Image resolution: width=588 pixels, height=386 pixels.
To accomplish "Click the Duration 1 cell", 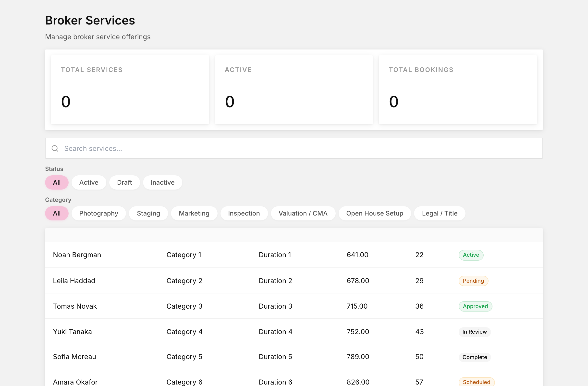I will coord(275,255).
